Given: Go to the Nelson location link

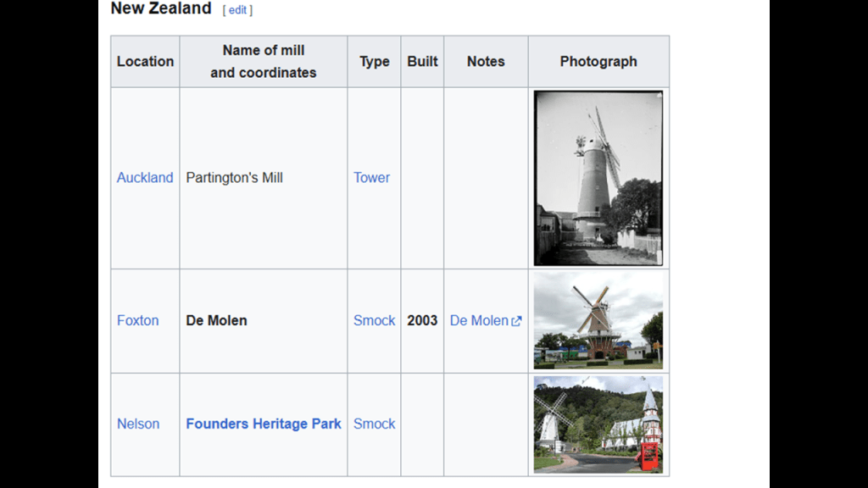Looking at the screenshot, I should pos(138,424).
